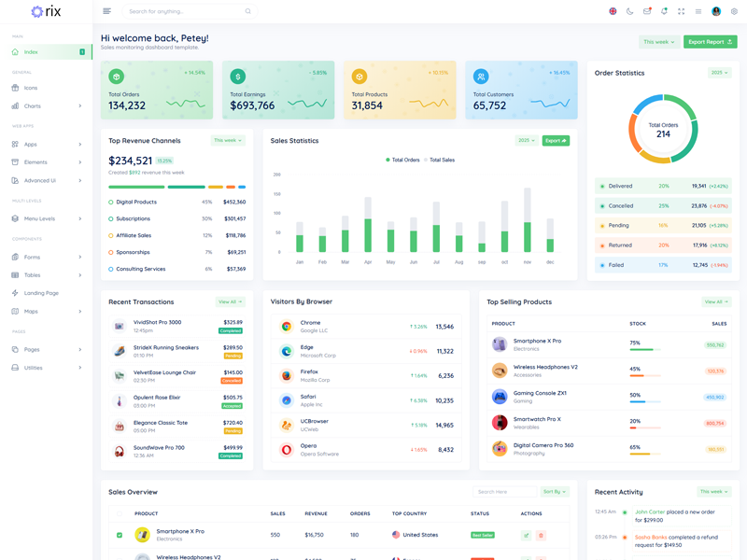Enter fullscreen mode via header icon
The height and width of the screenshot is (560, 747).
pyautogui.click(x=681, y=11)
